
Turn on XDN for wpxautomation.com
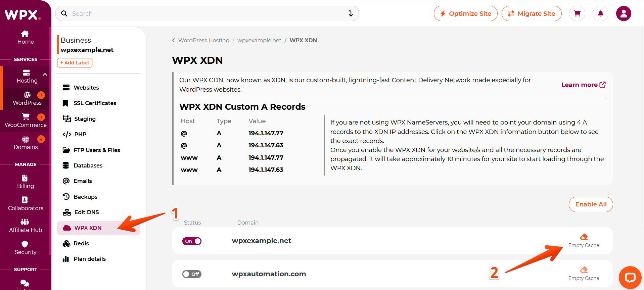tap(192, 274)
